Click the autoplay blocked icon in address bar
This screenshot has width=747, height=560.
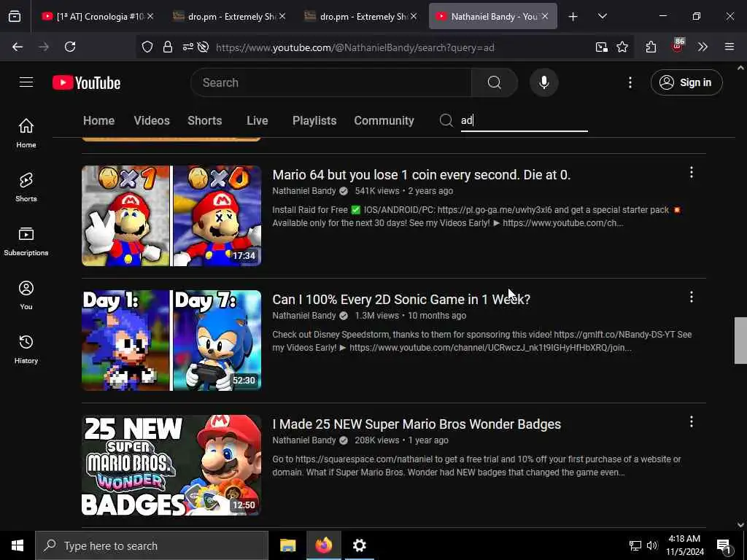203,47
